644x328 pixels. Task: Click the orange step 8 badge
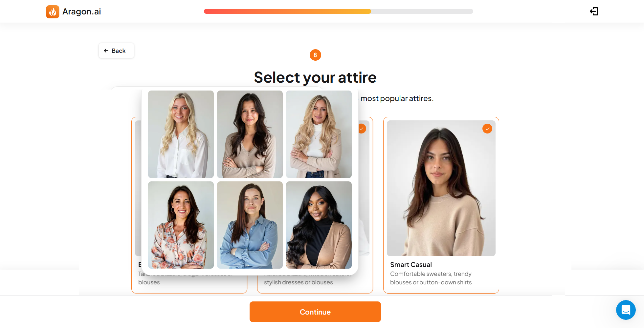(x=315, y=55)
